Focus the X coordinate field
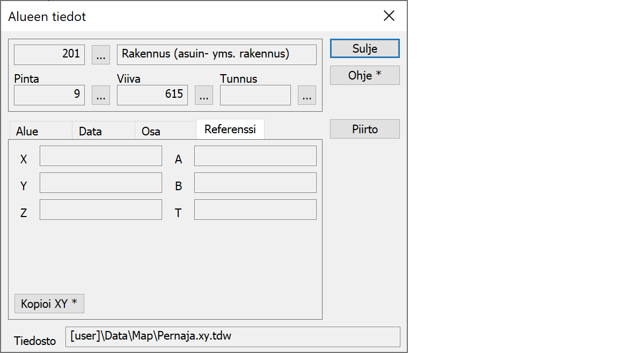 [101, 156]
